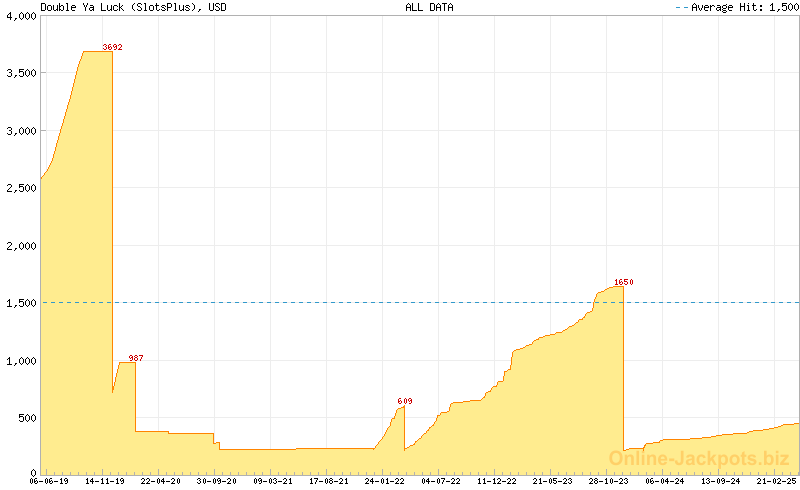Click the 3692 peak value label
The width and height of the screenshot is (800, 490).
click(x=113, y=47)
